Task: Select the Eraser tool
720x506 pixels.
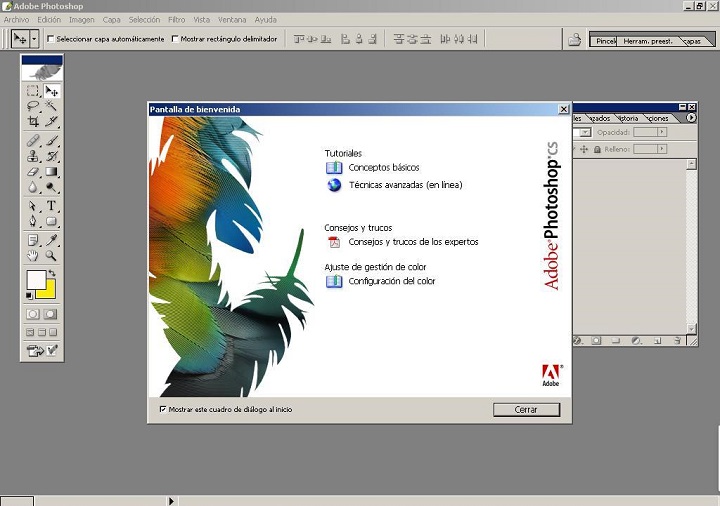Action: [x=33, y=172]
